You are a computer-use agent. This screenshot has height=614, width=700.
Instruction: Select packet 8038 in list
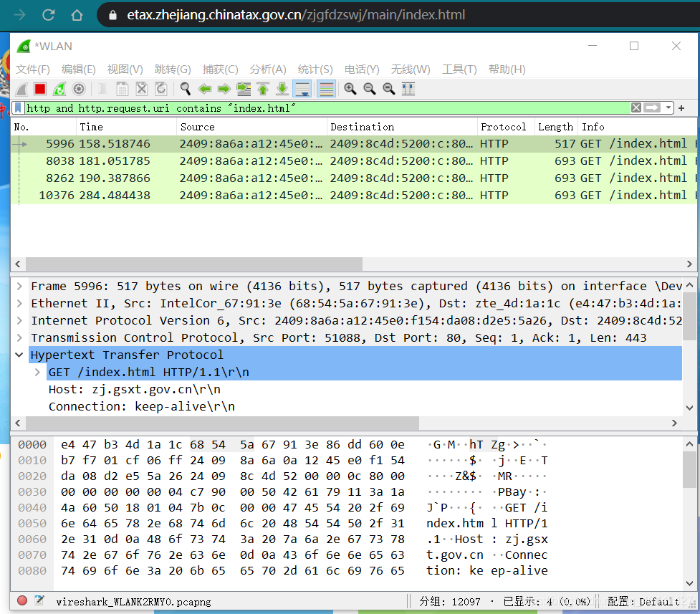pos(353,161)
